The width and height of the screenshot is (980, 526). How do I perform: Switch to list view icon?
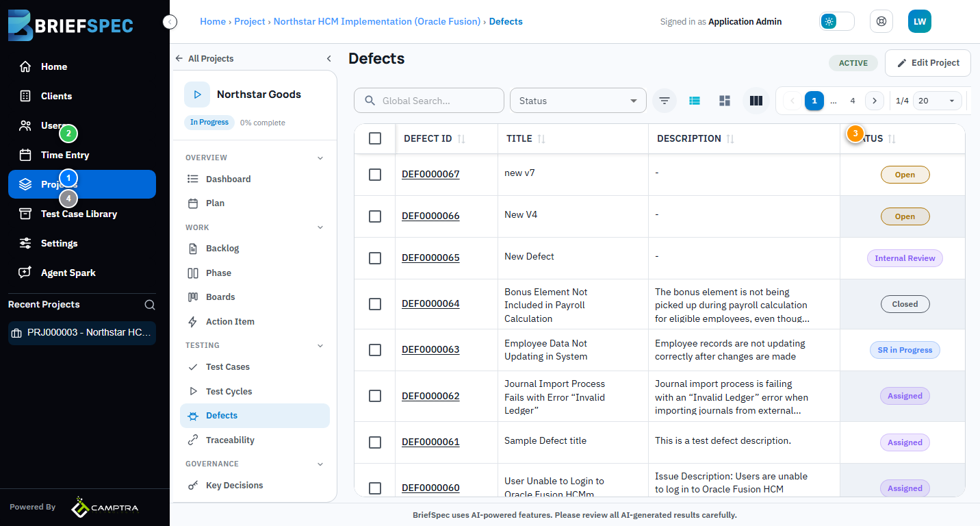695,101
